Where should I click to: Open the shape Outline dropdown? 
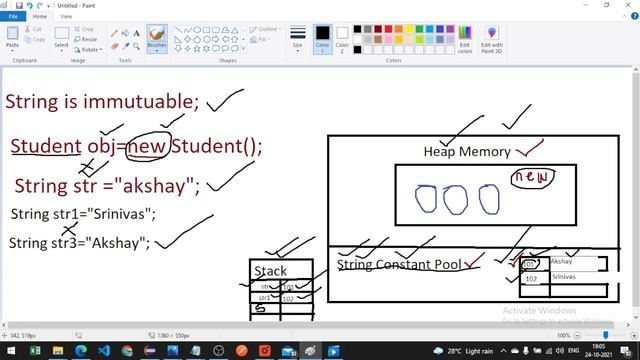pyautogui.click(x=265, y=29)
